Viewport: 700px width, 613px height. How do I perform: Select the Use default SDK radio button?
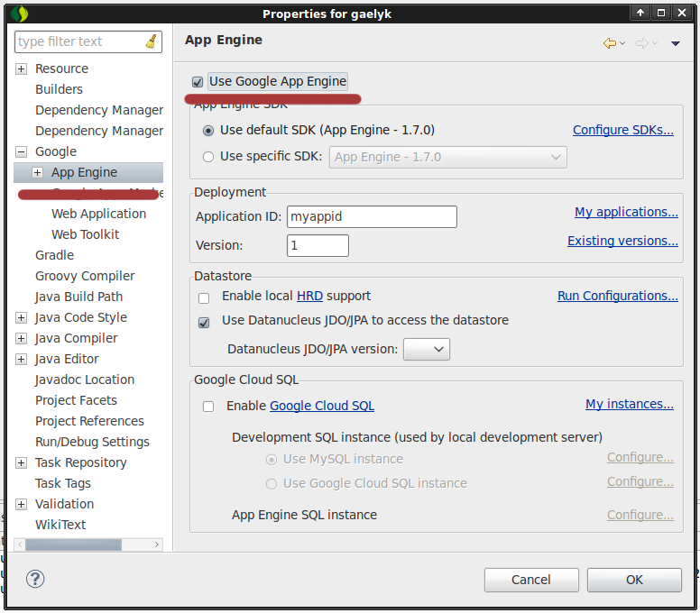click(x=208, y=131)
